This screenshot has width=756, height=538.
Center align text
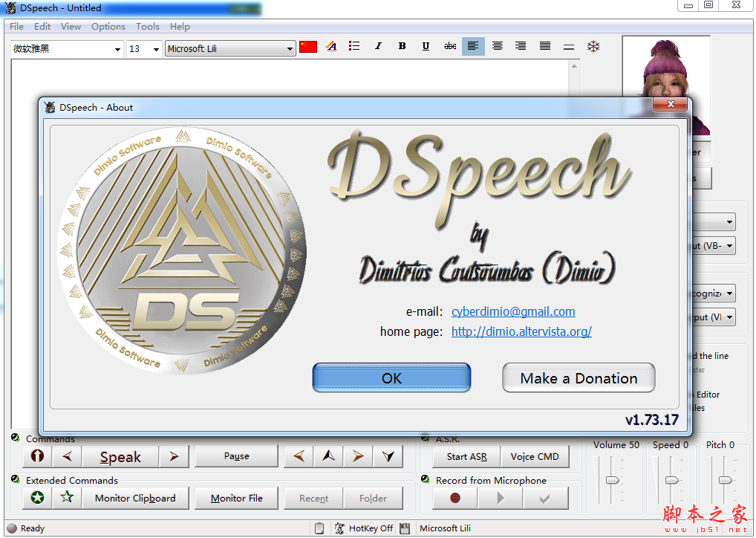coord(497,46)
